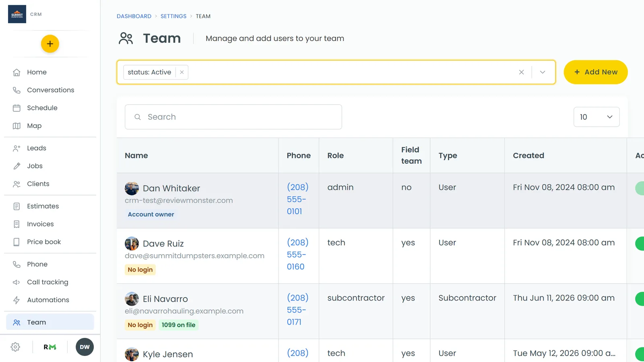This screenshot has width=644, height=362.
Task: Click email crm-test@reviewmonster.com
Action: pyautogui.click(x=179, y=200)
